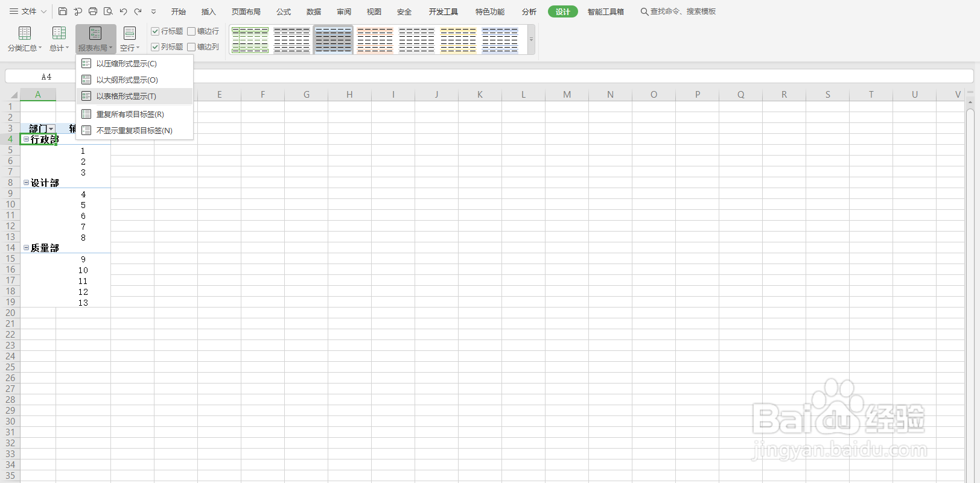This screenshot has height=483, width=980.
Task: Switch to the 开发工具 tab
Action: [x=444, y=11]
